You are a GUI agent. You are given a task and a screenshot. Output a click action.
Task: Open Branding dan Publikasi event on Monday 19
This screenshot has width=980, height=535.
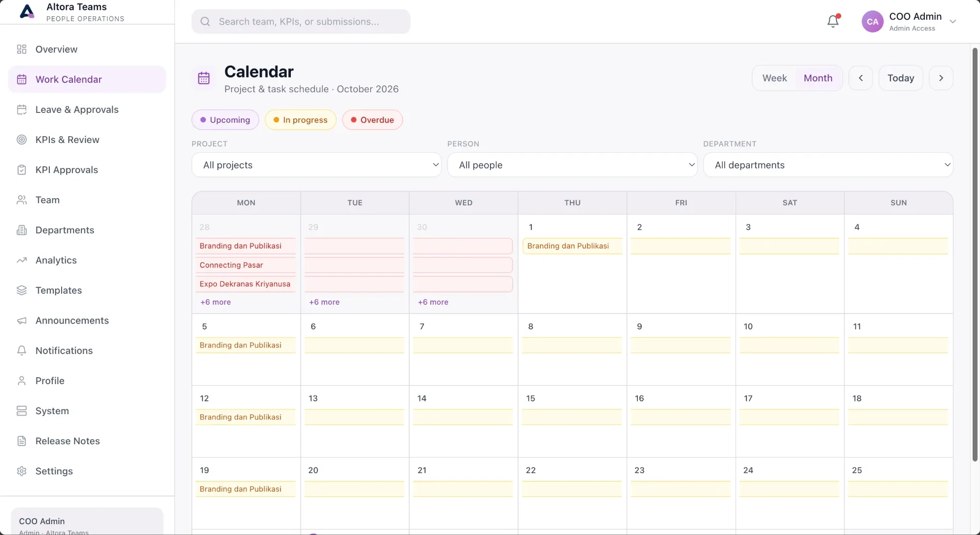tap(245, 489)
